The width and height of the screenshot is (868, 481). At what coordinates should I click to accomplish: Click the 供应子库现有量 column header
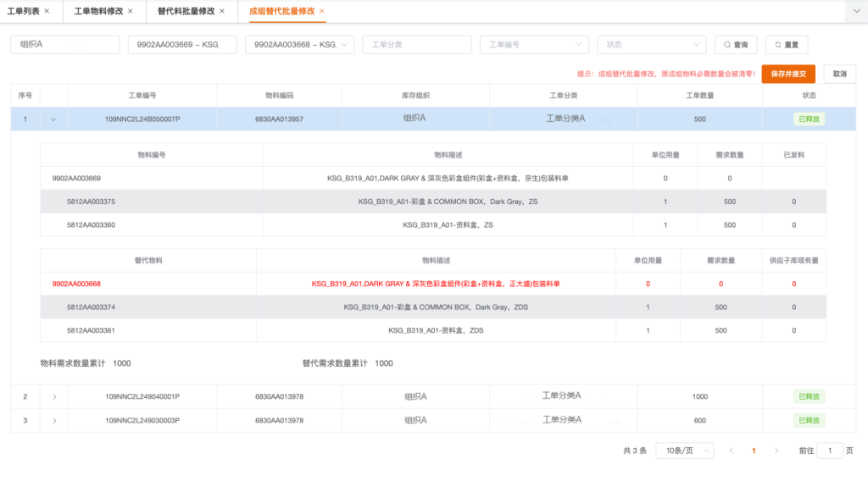(793, 261)
